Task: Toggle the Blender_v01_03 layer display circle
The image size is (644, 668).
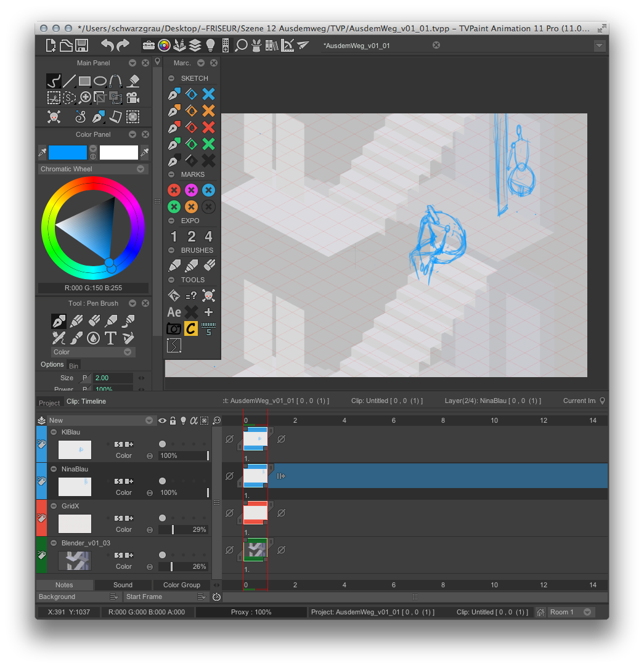Action: coord(162,555)
